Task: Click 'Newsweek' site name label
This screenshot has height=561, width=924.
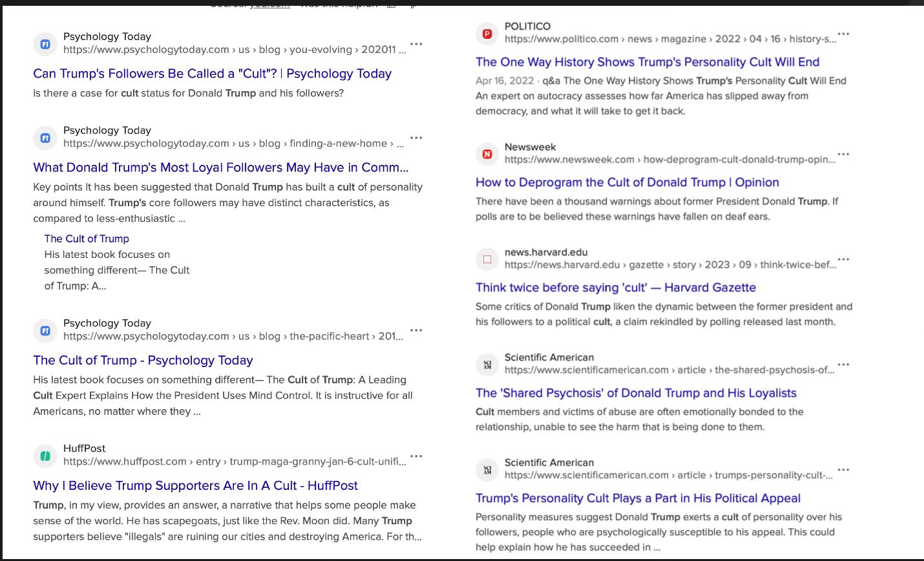Action: (x=530, y=147)
